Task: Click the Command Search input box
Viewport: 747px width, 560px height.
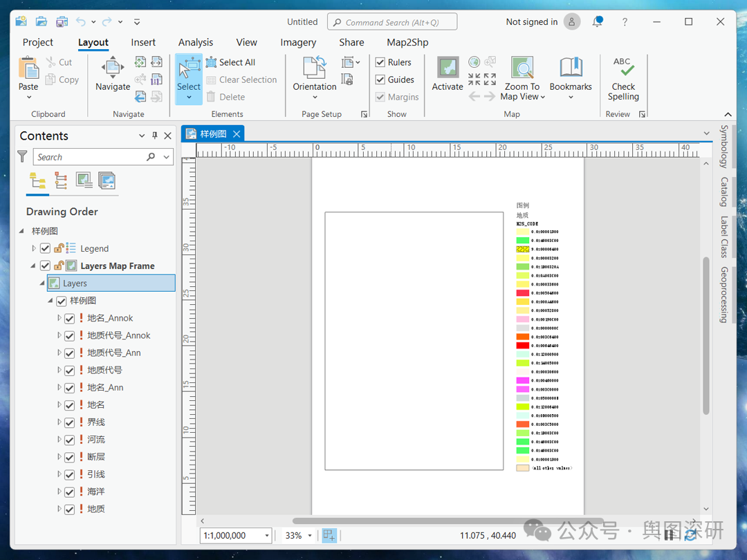Action: coord(392,22)
